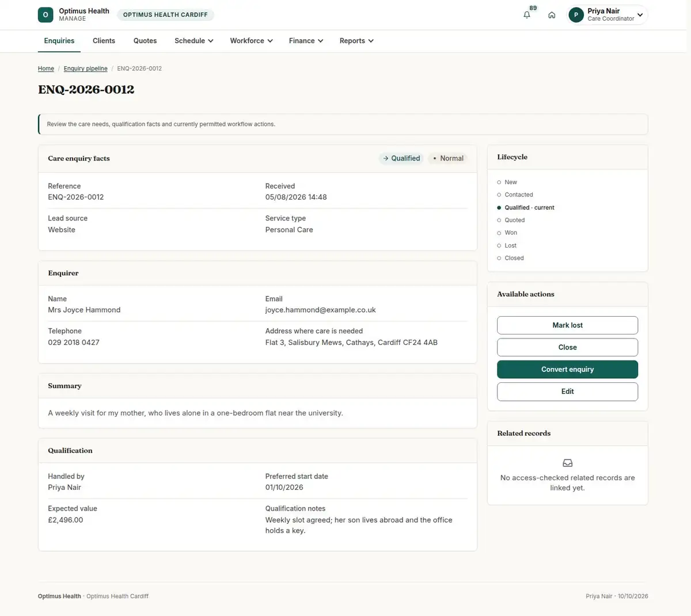The image size is (691, 616).
Task: Expand the Reports menu
Action: pos(357,41)
